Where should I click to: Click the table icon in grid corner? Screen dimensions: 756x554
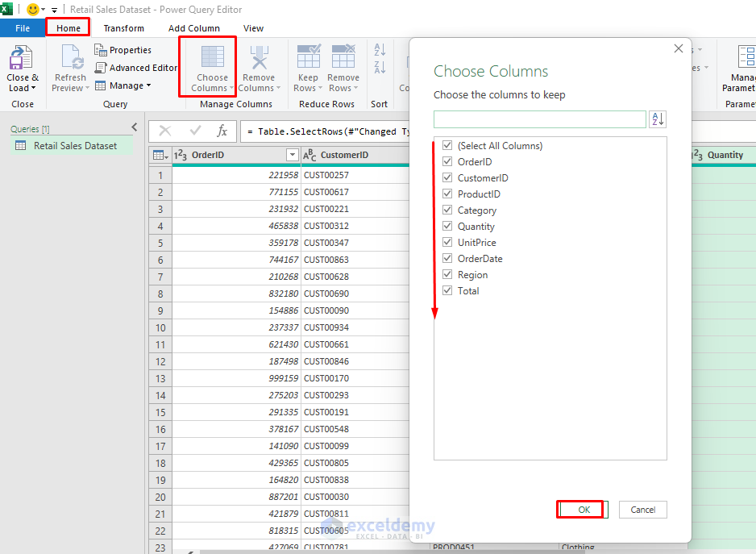pos(160,155)
